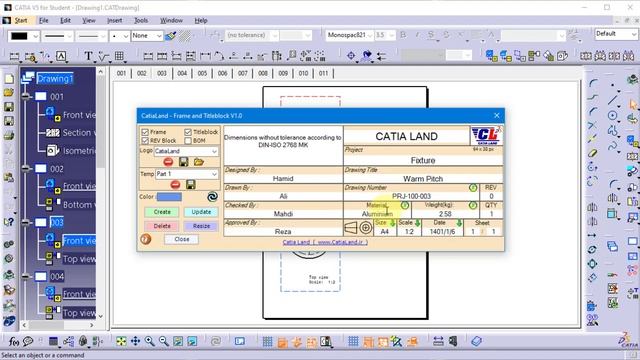This screenshot has width=640, height=360.
Task: Uncheck the REV Block checkbox
Action: click(145, 140)
